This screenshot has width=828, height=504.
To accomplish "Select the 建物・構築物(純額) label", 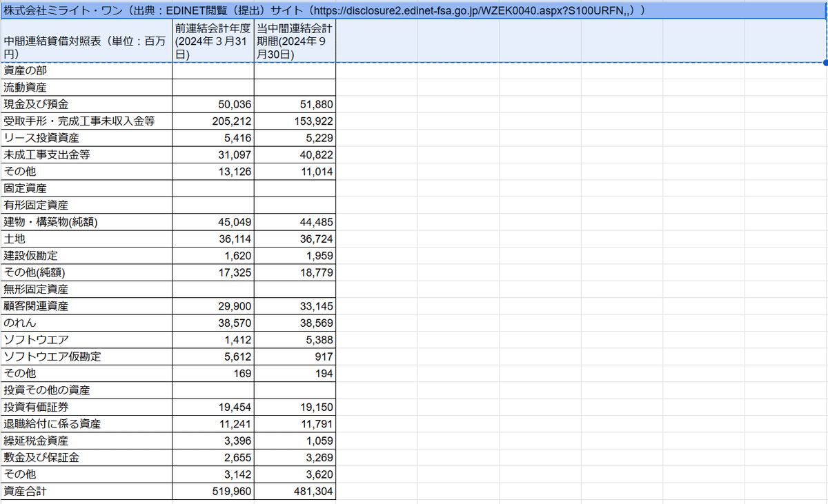I will [87, 222].
